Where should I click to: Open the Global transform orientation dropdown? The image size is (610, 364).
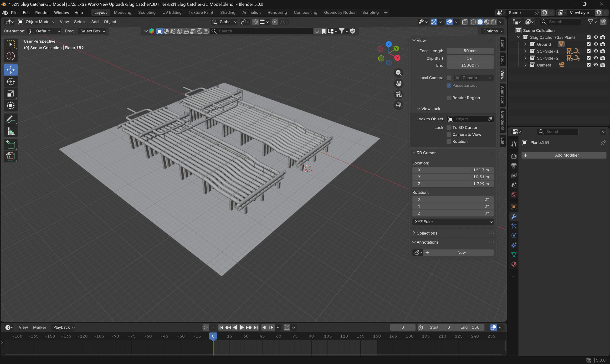tap(224, 22)
